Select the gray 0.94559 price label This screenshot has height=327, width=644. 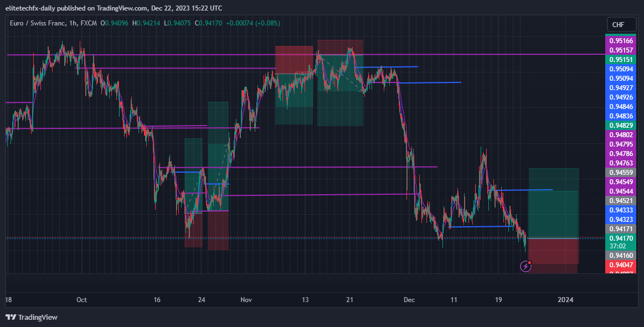pos(621,173)
